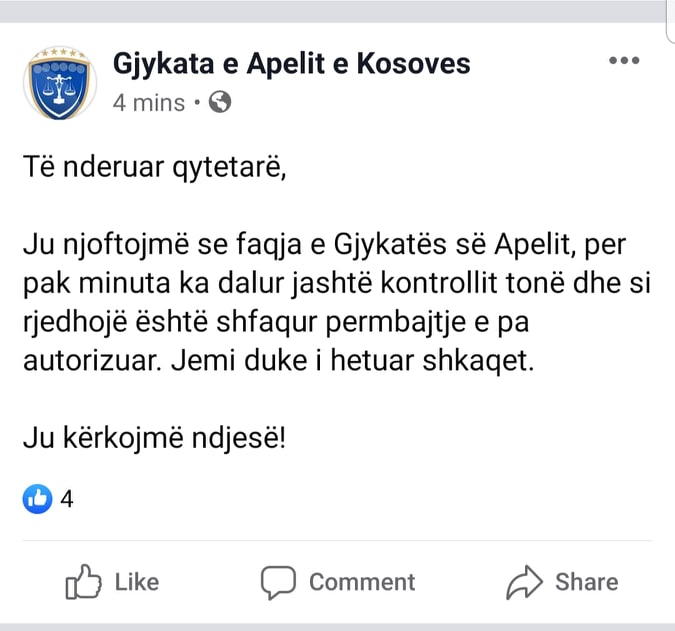The image size is (675, 631).
Task: Click the sentence Jemi duke i hetuar shkaqet
Action: [353, 361]
